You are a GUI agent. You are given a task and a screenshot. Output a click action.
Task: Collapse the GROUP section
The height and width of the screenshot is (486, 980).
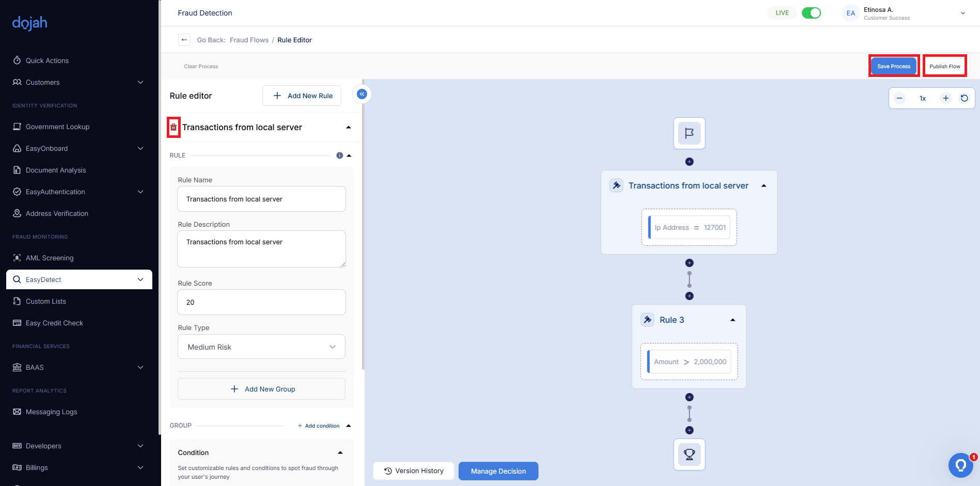pos(349,426)
